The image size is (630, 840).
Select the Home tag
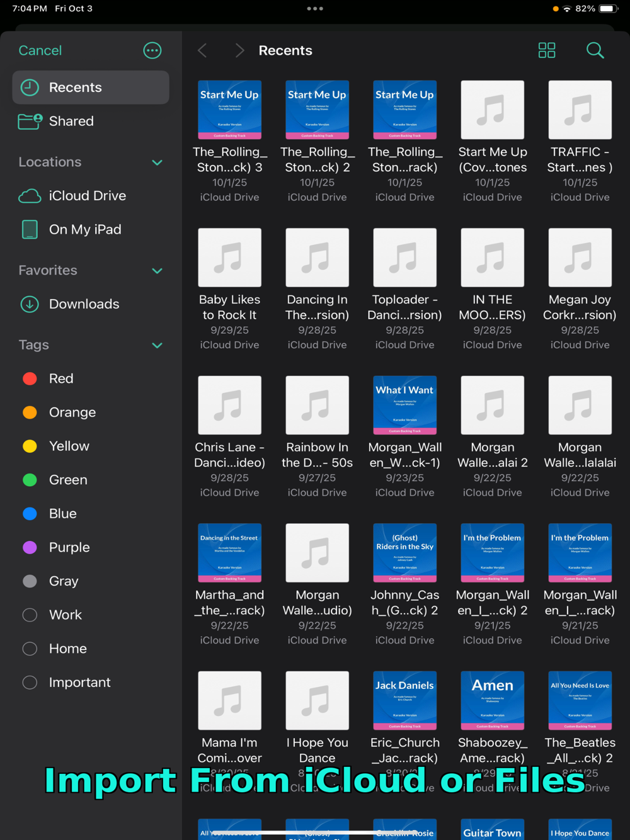91,649
